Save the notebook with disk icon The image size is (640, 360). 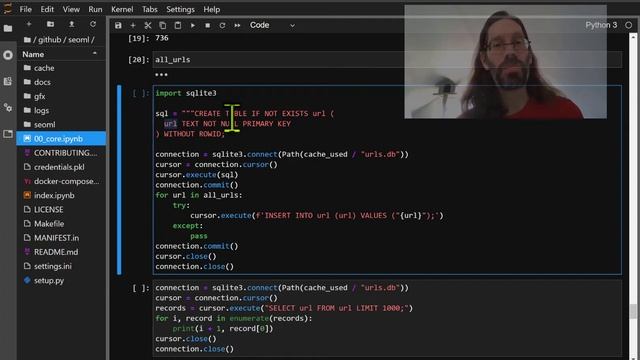pos(118,25)
